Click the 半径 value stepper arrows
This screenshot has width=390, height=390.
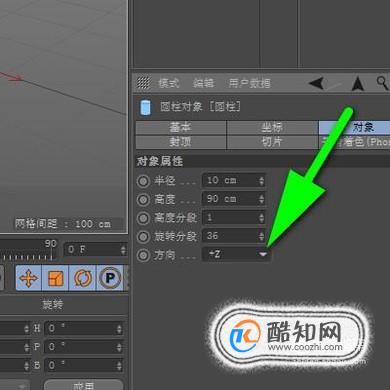pyautogui.click(x=261, y=181)
